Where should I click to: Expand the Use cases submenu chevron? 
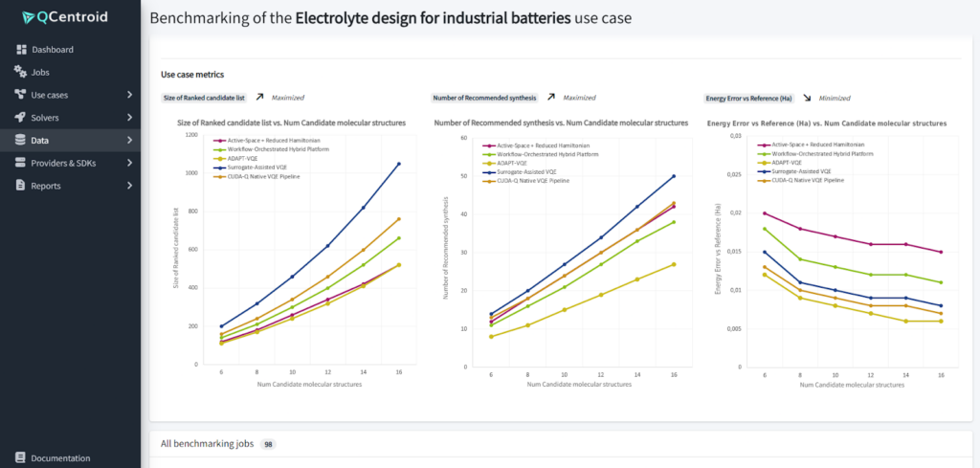pyautogui.click(x=129, y=95)
